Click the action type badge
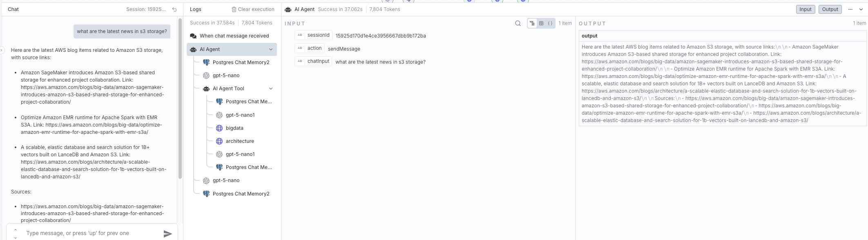The width and height of the screenshot is (868, 240). click(300, 49)
